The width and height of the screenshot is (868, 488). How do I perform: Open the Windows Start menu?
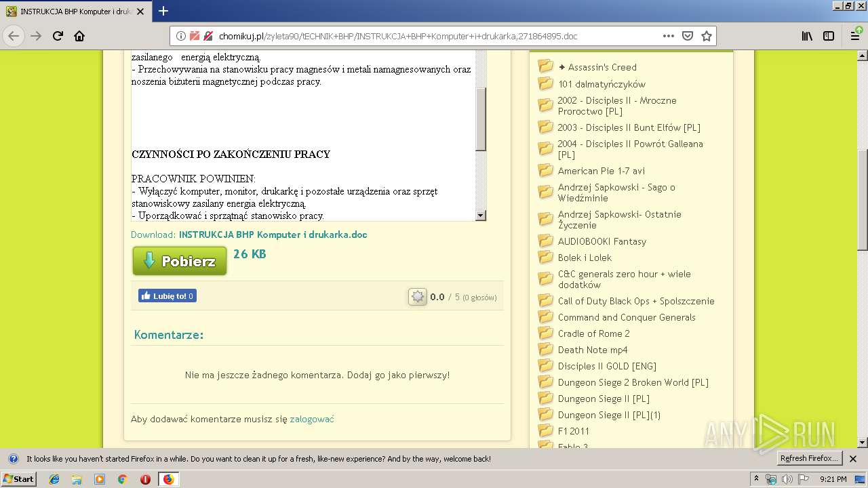tap(18, 479)
